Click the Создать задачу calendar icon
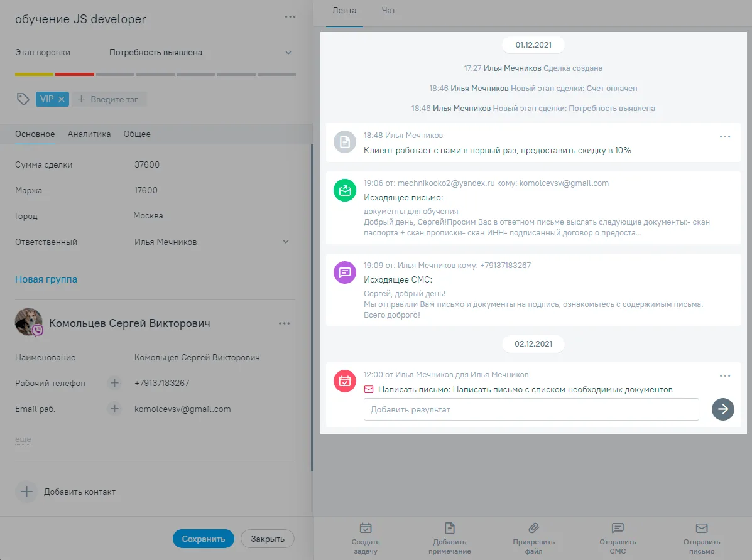The image size is (752, 560). (366, 528)
